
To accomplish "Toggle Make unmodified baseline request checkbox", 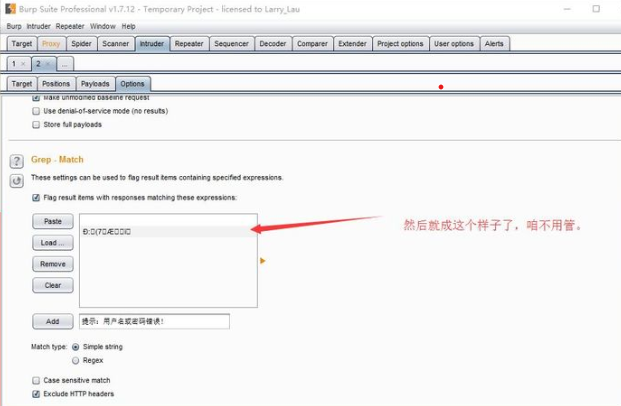I will 36,97.
